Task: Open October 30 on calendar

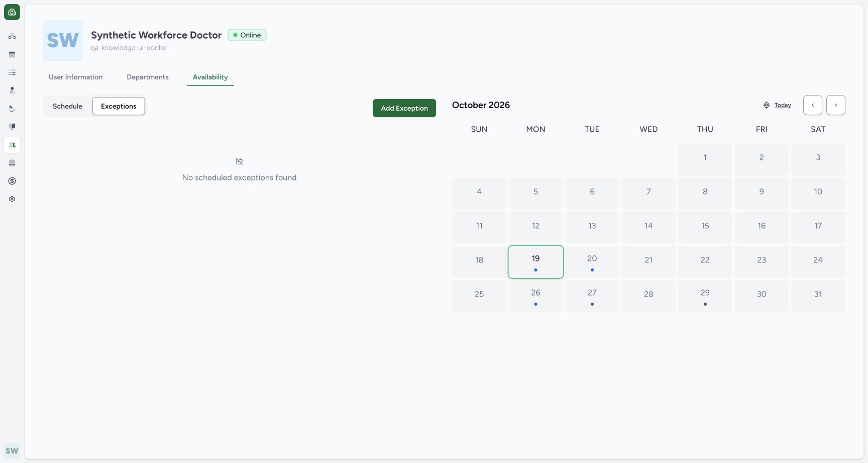Action: [x=762, y=296]
